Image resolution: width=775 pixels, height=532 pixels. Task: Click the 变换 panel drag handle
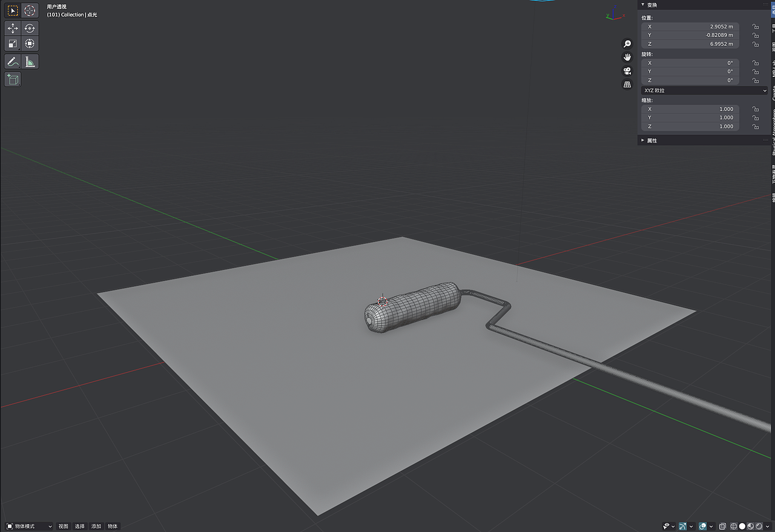(x=765, y=5)
